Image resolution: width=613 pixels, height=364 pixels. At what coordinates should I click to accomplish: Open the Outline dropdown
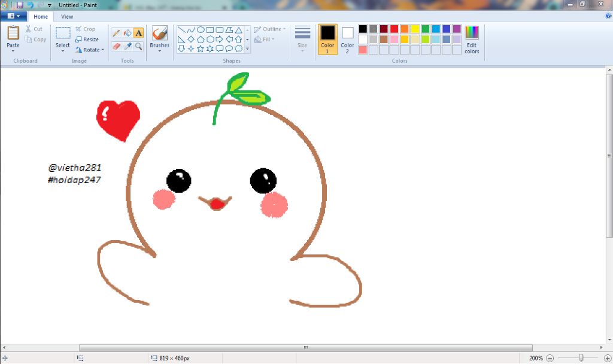coord(269,29)
